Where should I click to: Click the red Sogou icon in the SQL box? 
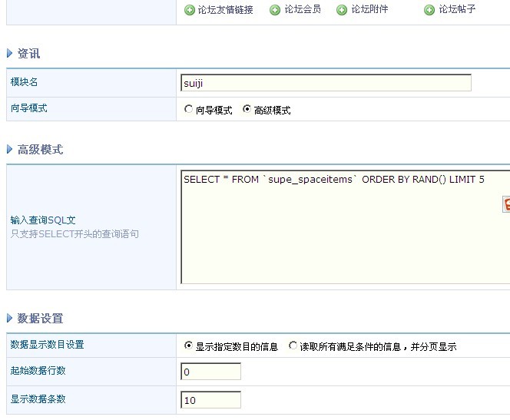[507, 203]
